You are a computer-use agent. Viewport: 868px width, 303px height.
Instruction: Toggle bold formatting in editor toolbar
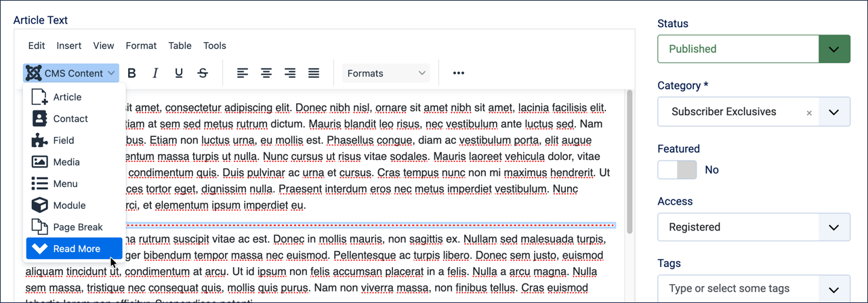[x=132, y=73]
